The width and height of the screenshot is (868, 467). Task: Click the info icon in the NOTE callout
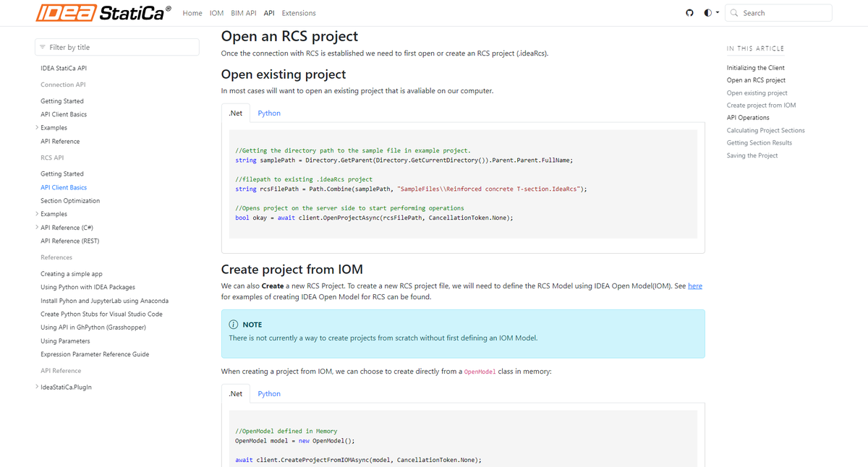(x=233, y=324)
